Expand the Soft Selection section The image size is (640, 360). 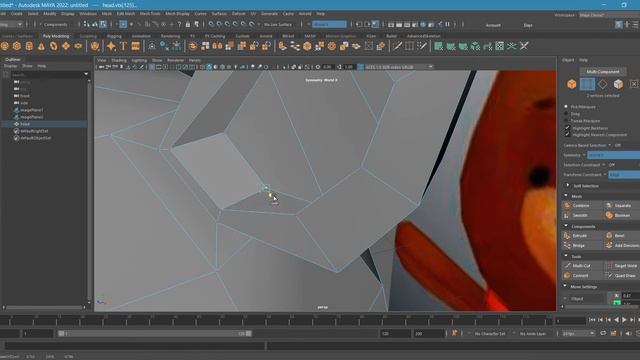(567, 186)
